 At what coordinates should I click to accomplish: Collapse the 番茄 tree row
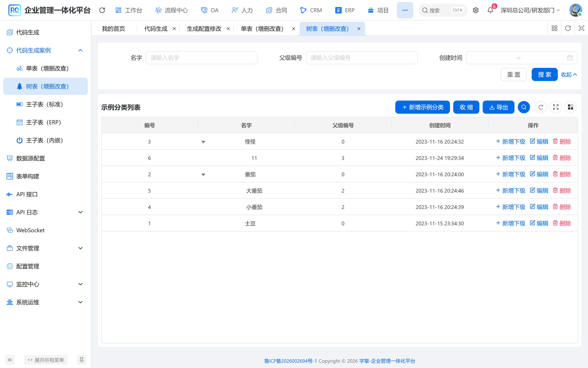point(203,175)
